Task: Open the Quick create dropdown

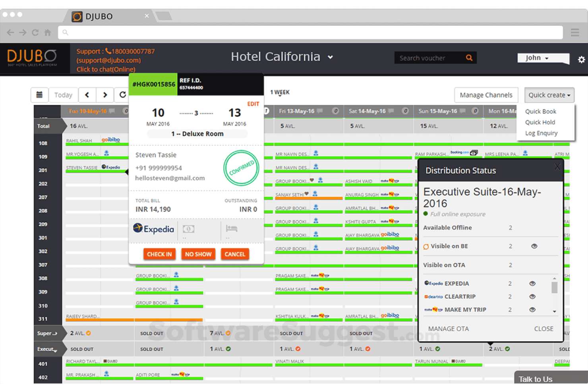Action: pyautogui.click(x=549, y=95)
